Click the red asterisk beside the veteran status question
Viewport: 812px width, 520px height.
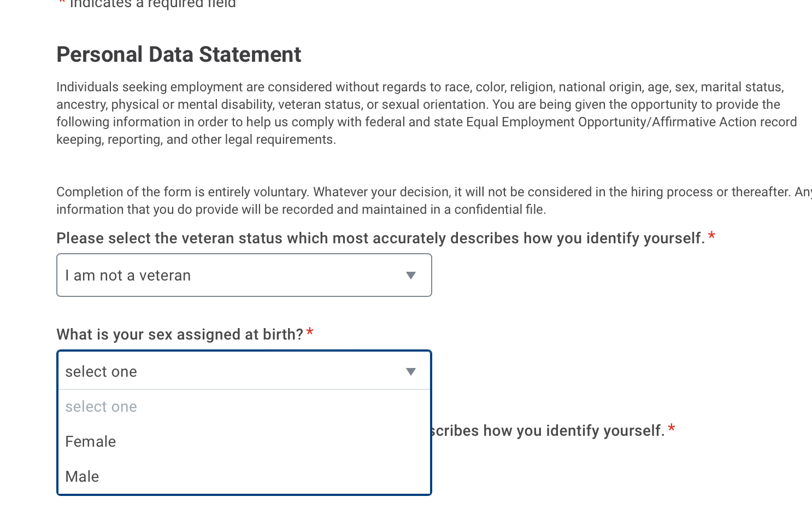[711, 237]
